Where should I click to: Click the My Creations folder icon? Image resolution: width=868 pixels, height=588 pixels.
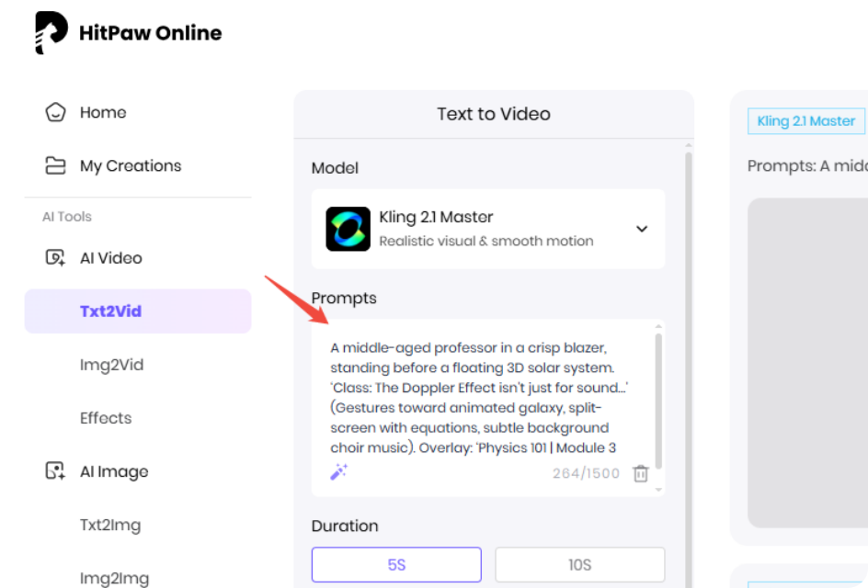(55, 165)
